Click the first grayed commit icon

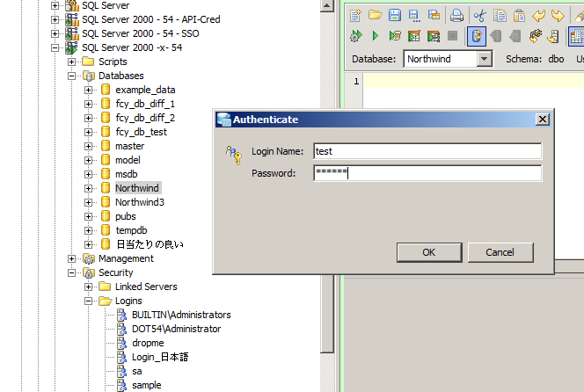click(496, 36)
